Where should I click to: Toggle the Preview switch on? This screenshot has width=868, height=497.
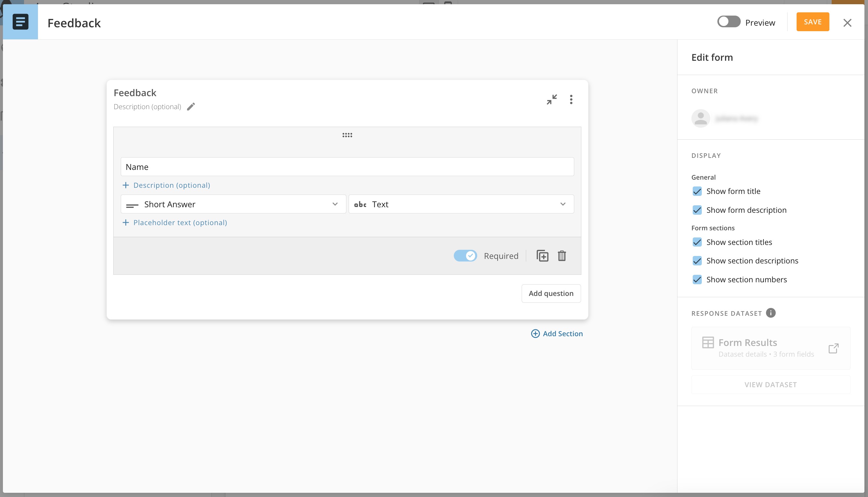point(728,22)
